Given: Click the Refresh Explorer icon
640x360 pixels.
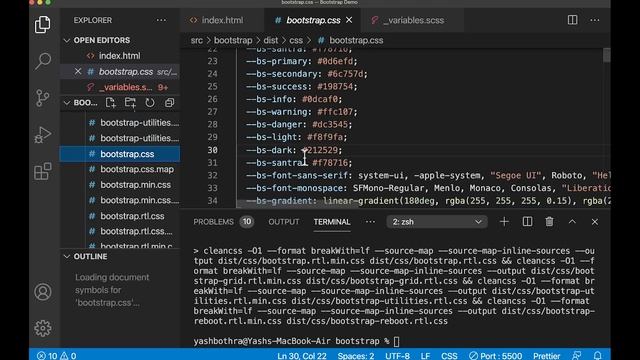Looking at the screenshot, I should (x=150, y=103).
